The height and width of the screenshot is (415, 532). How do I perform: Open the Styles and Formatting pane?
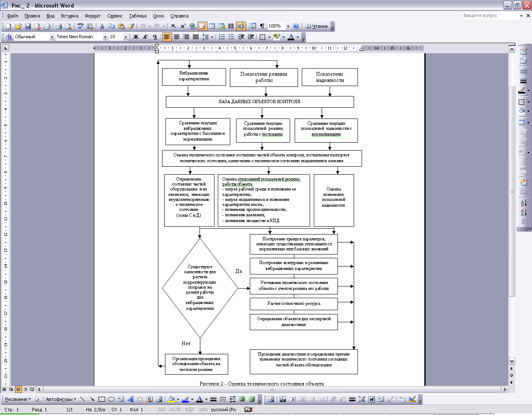point(8,37)
